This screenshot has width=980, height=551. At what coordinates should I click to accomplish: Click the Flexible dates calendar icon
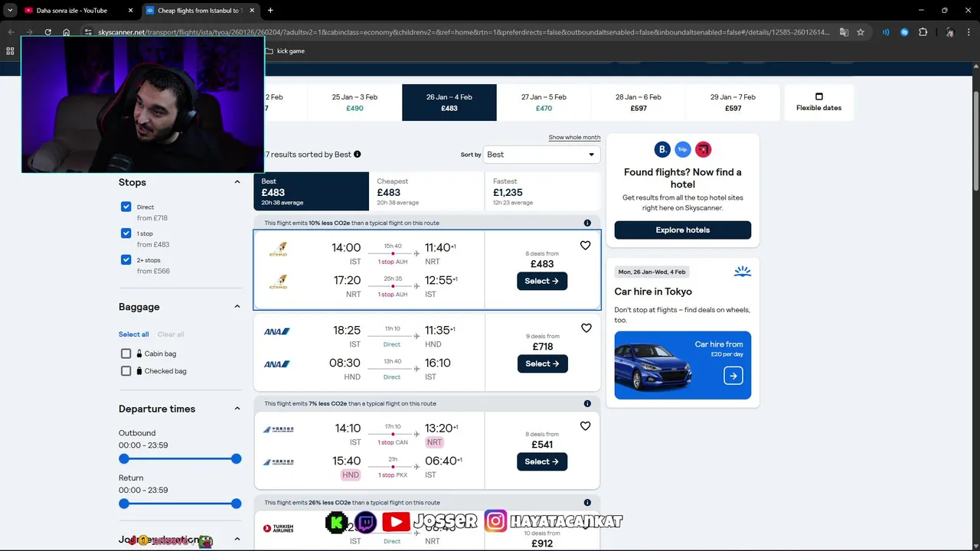point(818,96)
